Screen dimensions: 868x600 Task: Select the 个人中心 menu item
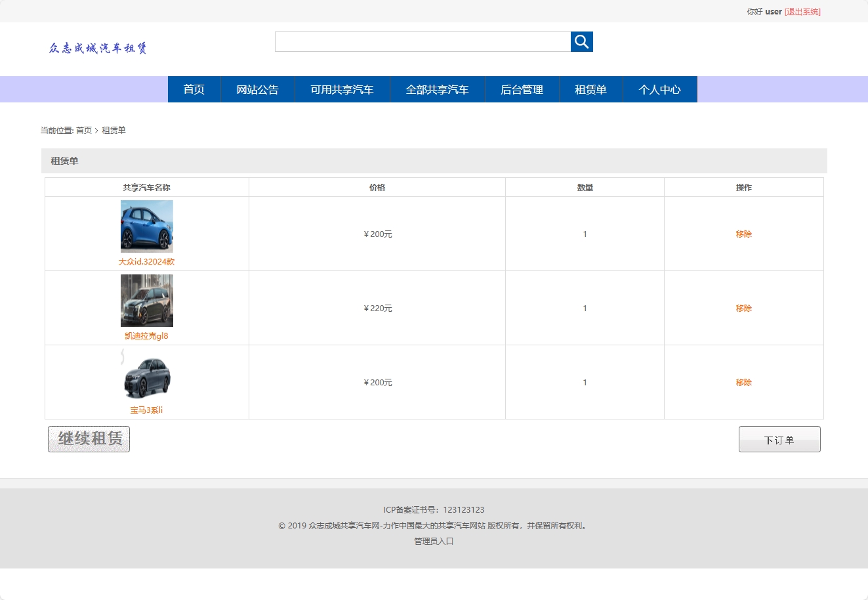[x=660, y=89]
